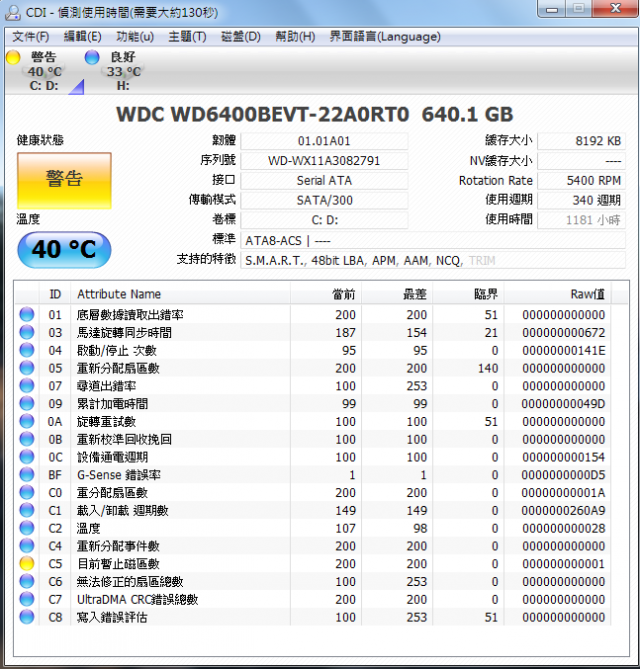
Task: Click the blue status icon for attribute C8
Action: (x=27, y=617)
